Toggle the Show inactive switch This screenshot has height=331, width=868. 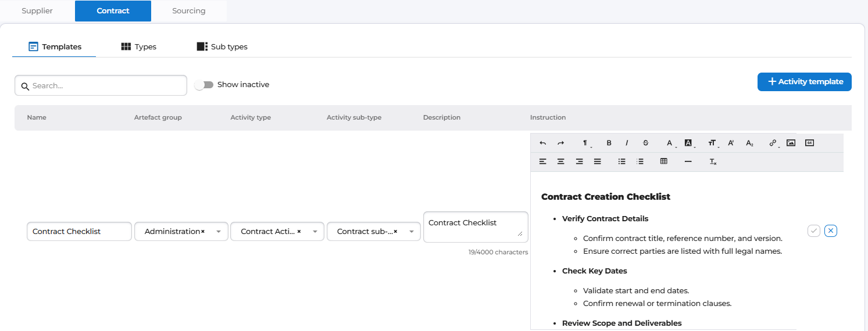[204, 85]
